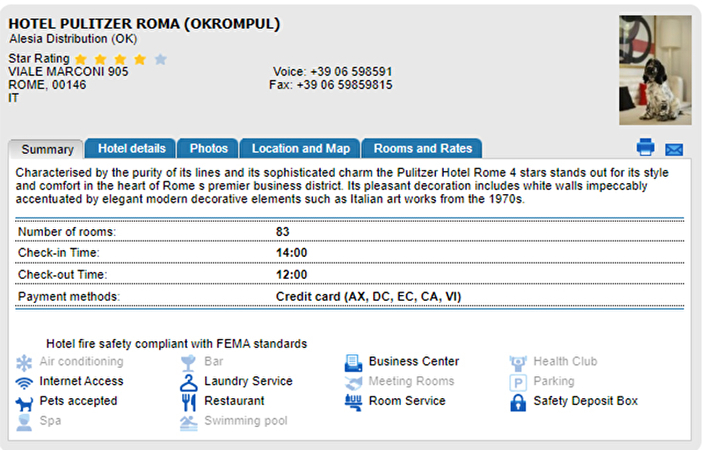Click the Room Service icon
Screen dimensions: 706x450
353,402
